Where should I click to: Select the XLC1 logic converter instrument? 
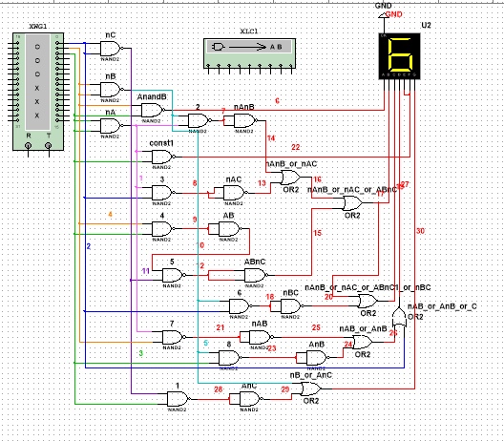pyautogui.click(x=249, y=54)
